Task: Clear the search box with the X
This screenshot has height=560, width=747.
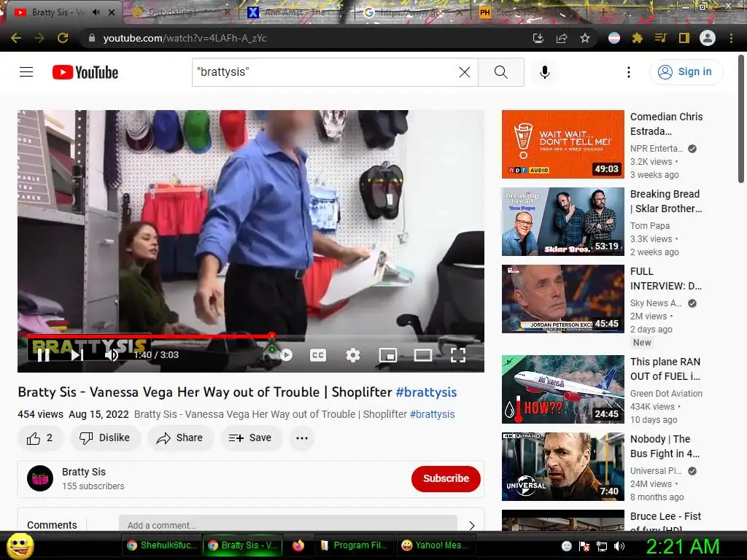Action: [465, 72]
